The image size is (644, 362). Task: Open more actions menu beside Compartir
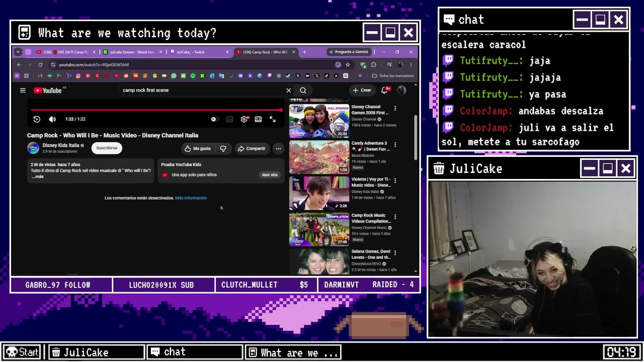pyautogui.click(x=278, y=149)
